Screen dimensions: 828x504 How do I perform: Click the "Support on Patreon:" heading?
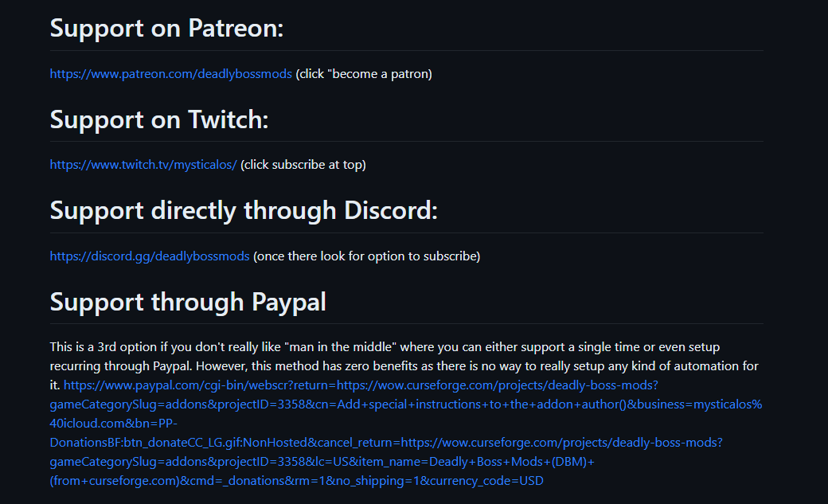[x=166, y=29]
